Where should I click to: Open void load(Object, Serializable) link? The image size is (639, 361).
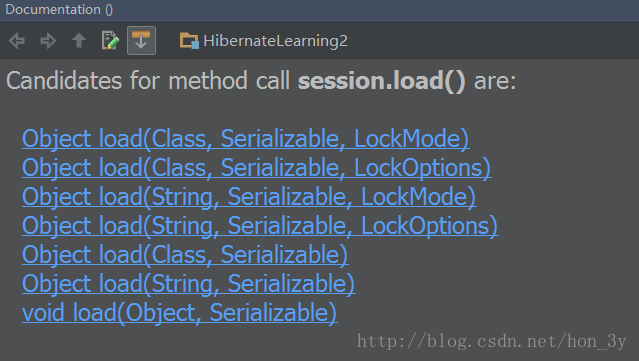coord(180,313)
